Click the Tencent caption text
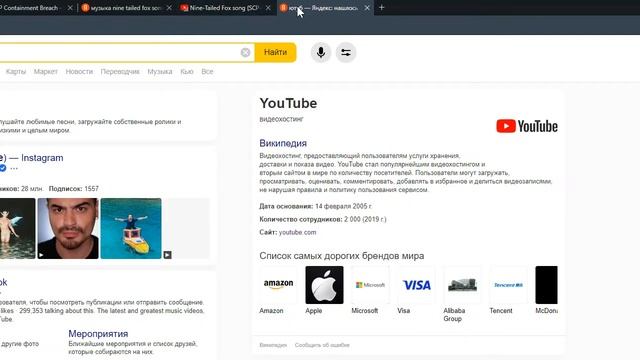This screenshot has height=360, width=640. (501, 311)
